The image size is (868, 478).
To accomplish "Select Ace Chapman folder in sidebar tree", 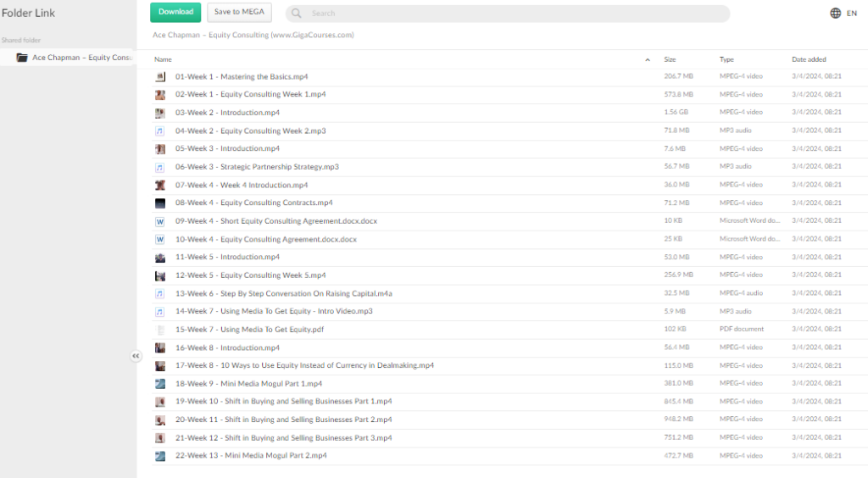I will [x=81, y=58].
